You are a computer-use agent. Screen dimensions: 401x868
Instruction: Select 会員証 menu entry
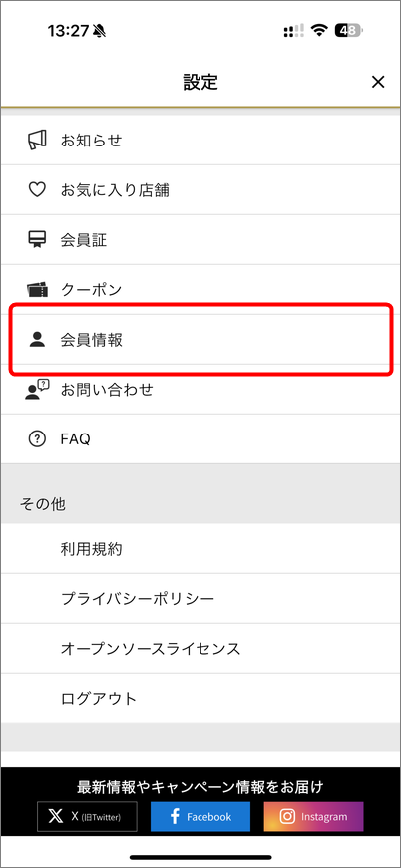pos(200,240)
